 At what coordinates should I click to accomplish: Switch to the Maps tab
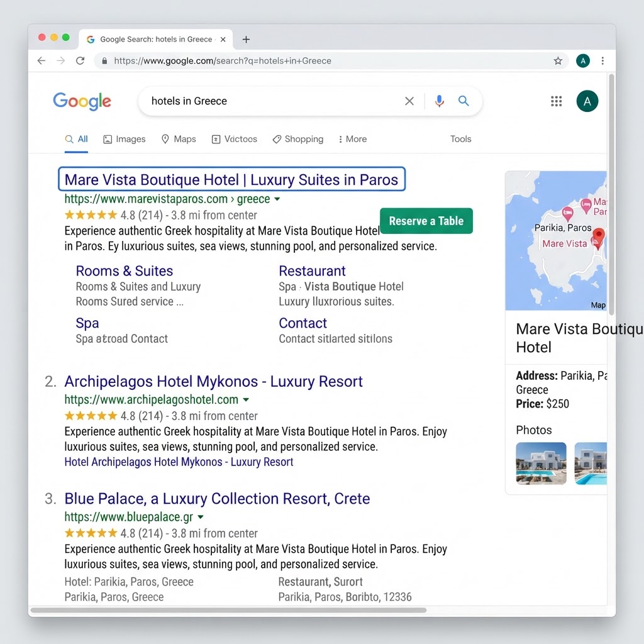click(179, 139)
